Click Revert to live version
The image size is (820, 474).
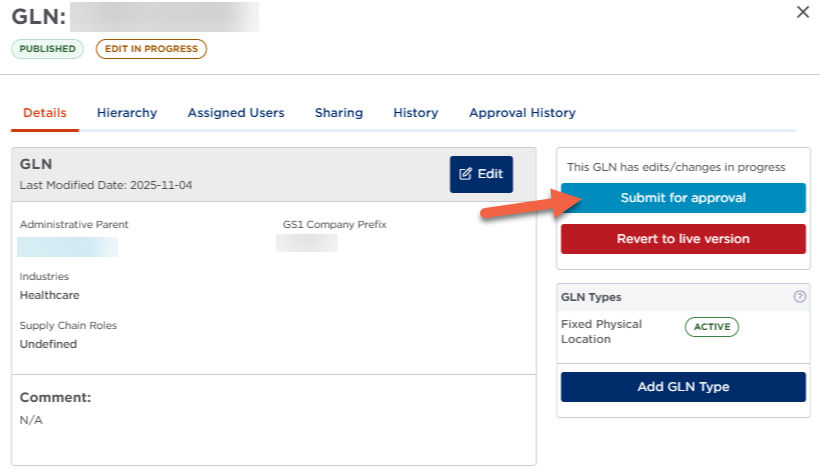click(x=683, y=239)
